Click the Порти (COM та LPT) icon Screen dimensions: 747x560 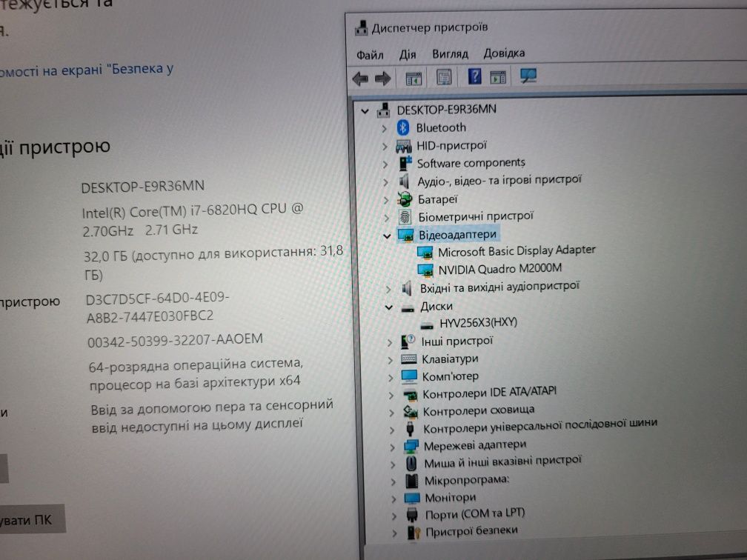point(412,515)
